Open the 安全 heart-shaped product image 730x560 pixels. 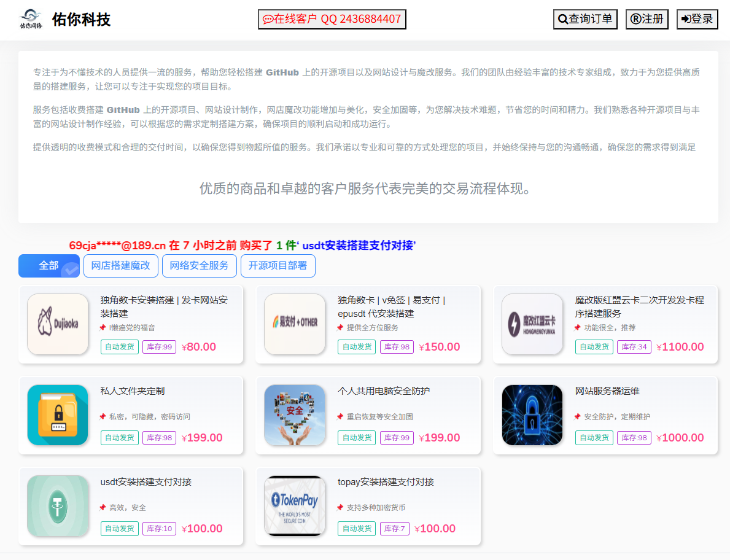(295, 415)
